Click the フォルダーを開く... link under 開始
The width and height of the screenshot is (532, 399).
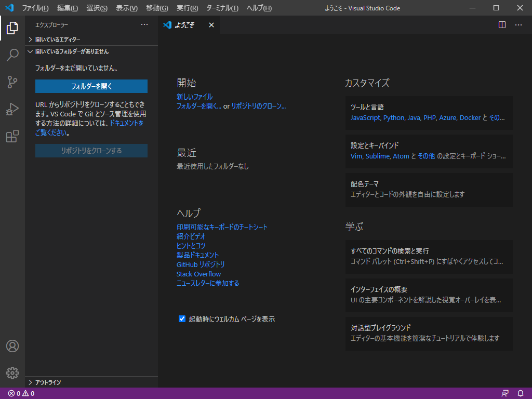pyautogui.click(x=199, y=106)
